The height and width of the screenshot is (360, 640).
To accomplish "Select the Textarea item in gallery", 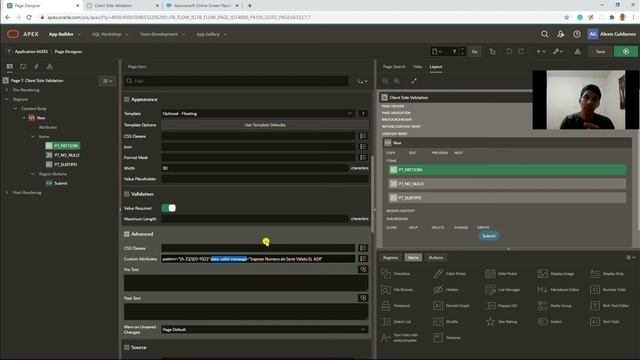I will (x=447, y=338).
